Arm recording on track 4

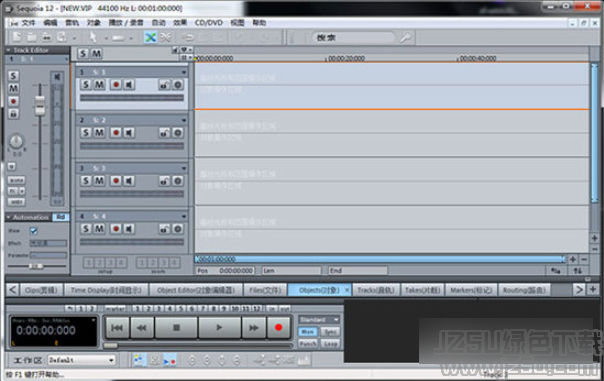click(116, 229)
